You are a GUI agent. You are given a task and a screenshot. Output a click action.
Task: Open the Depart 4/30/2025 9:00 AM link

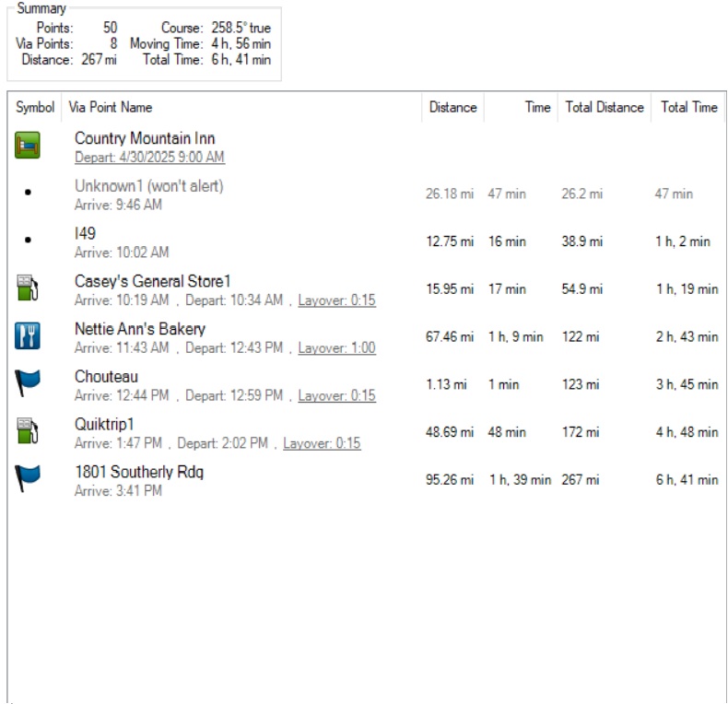pos(149,157)
